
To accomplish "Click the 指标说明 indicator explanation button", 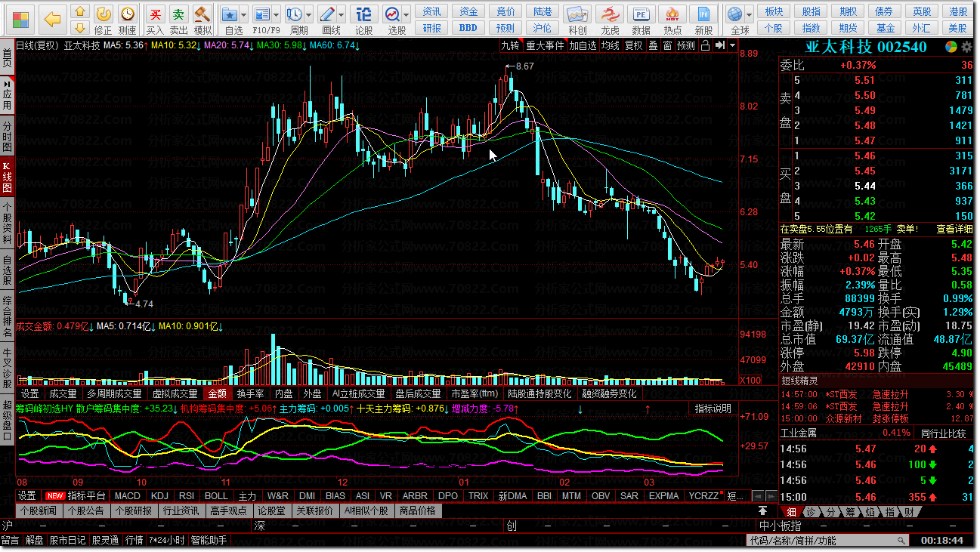I will coord(713,409).
